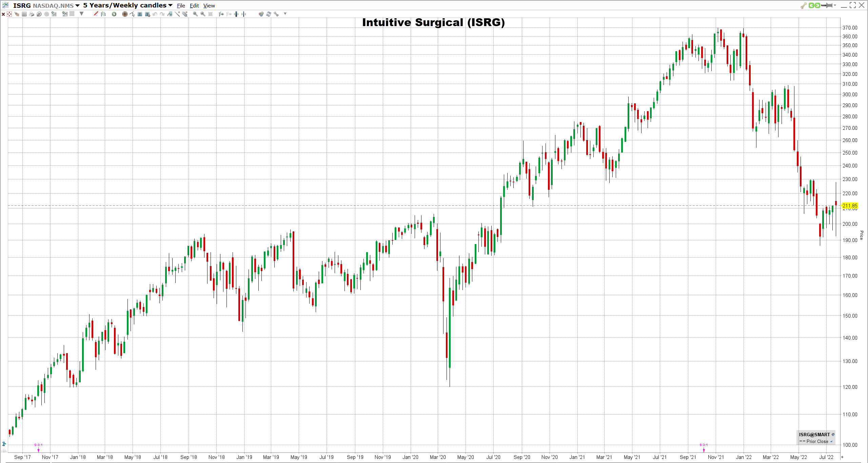Click the printer icon to print chart
The height and width of the screenshot is (463, 868).
tap(32, 14)
